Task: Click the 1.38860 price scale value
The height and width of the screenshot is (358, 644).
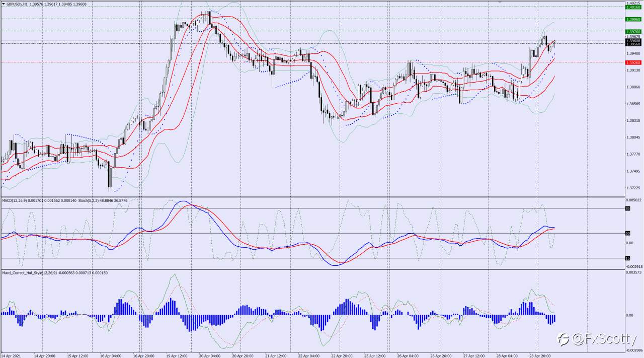Action: pos(633,87)
